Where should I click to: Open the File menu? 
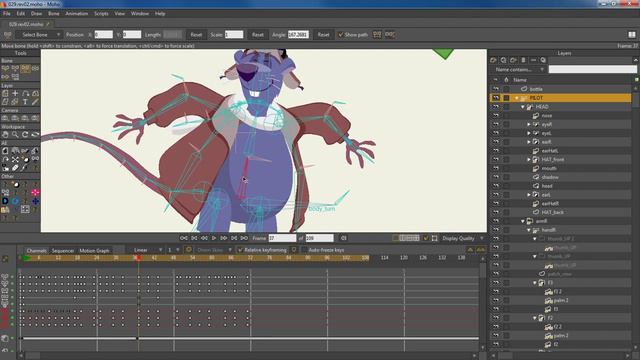point(7,13)
